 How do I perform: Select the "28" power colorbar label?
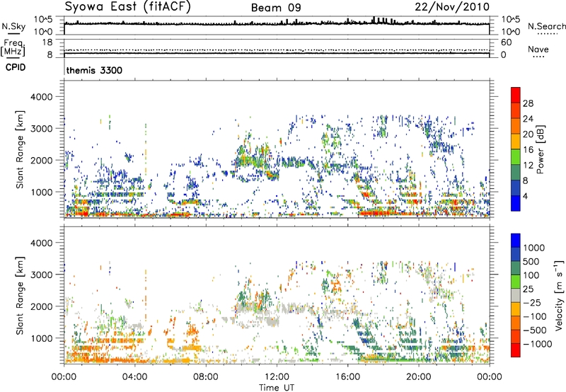tap(528, 103)
